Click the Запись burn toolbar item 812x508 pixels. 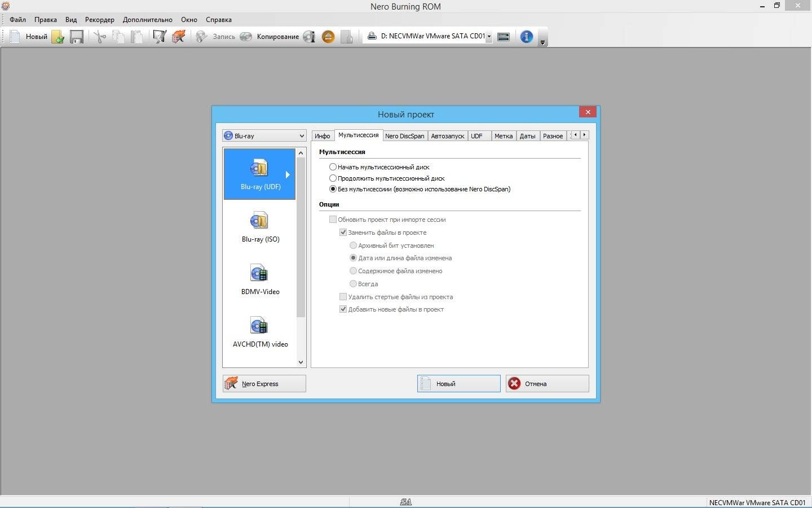tap(215, 37)
